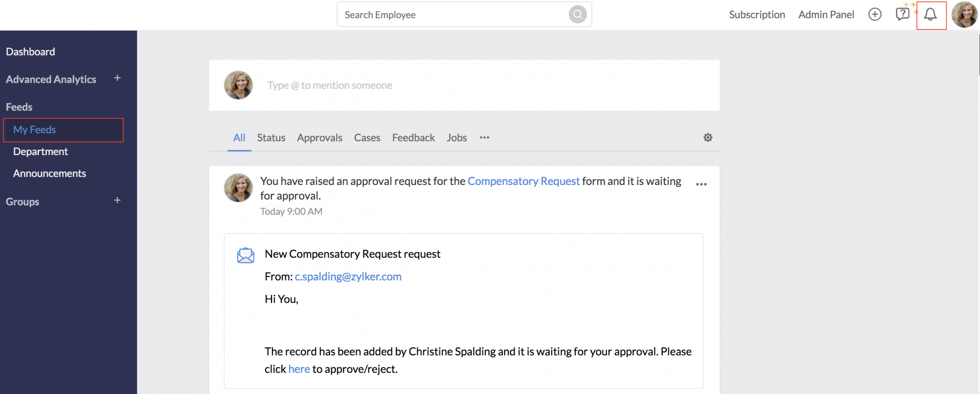Show more feed tabs via ellipsis

(484, 138)
